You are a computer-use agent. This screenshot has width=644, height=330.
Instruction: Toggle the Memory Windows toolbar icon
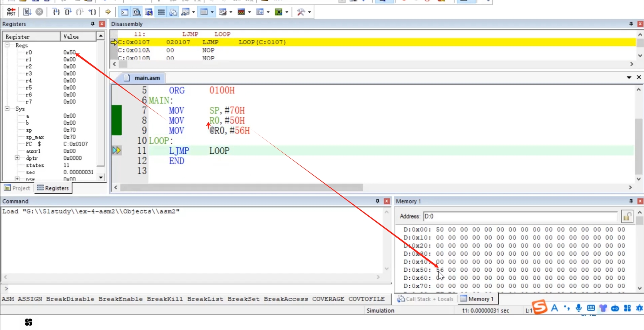204,12
